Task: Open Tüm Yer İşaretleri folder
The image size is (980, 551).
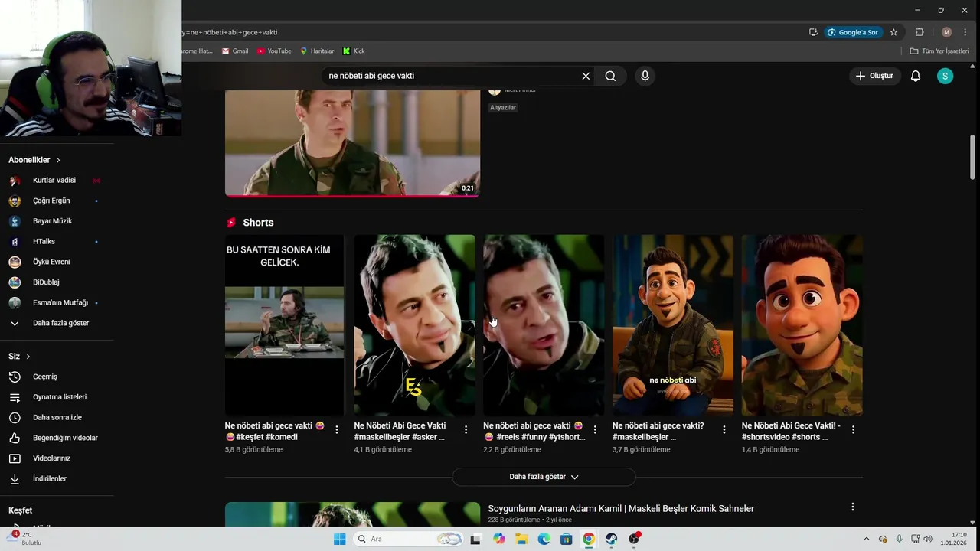Action: 939,51
